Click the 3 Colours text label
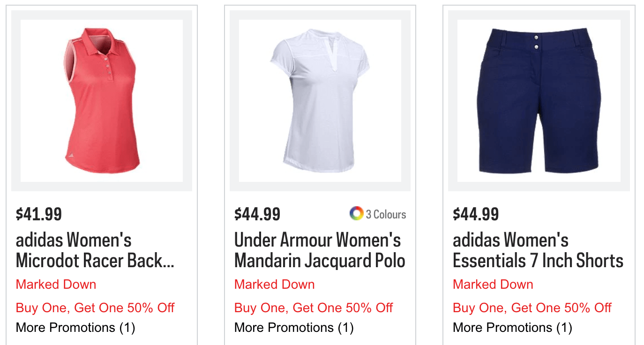Screen dimensions: 644x345 click(x=386, y=214)
